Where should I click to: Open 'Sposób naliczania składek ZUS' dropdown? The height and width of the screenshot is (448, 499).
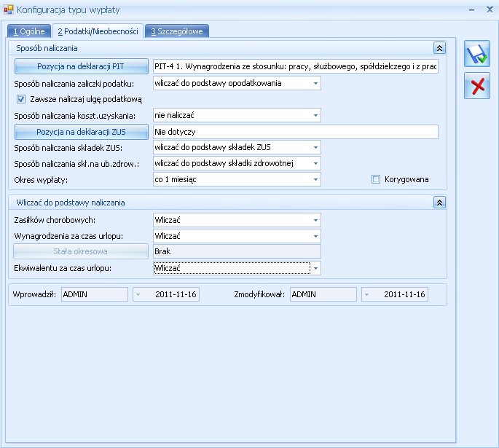pos(315,147)
